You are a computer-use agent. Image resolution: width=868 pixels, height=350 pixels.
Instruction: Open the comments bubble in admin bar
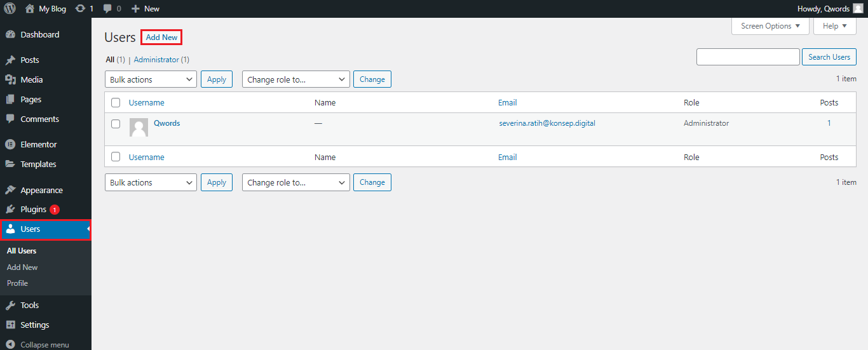coord(107,9)
